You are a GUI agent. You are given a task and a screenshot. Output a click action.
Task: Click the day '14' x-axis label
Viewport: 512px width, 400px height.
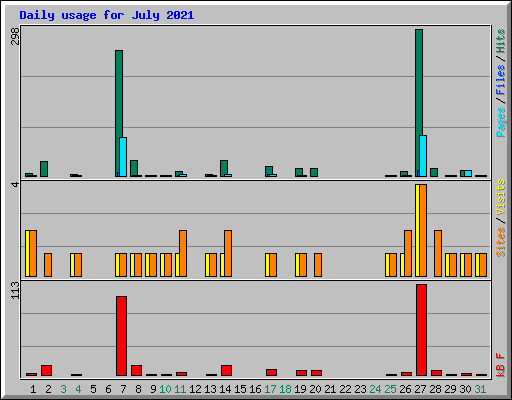tap(225, 389)
